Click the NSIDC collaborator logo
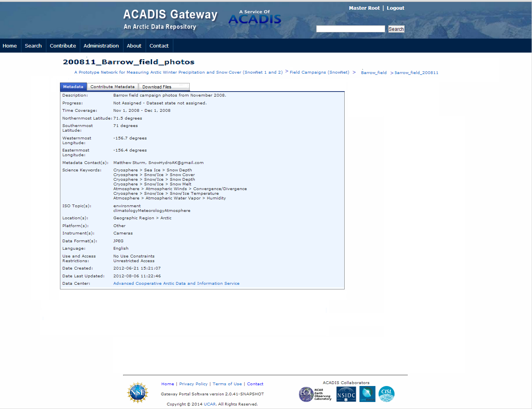The image size is (532, 409). [x=346, y=394]
